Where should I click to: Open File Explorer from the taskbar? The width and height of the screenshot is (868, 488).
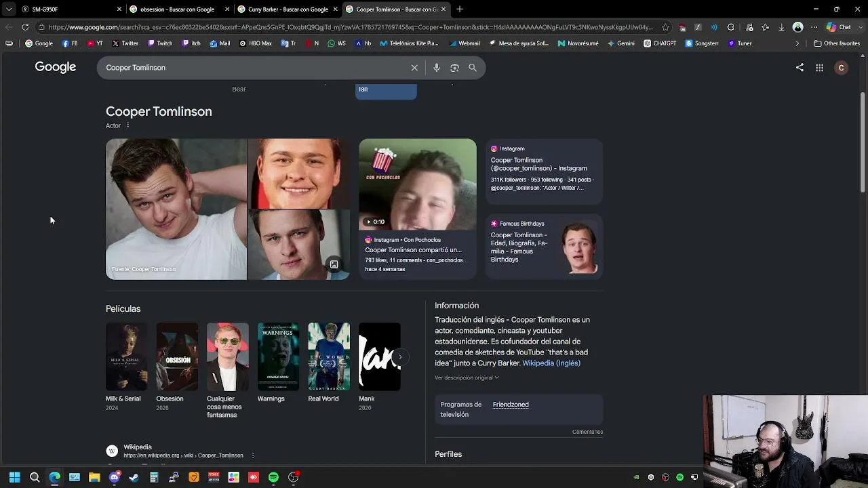click(x=94, y=477)
